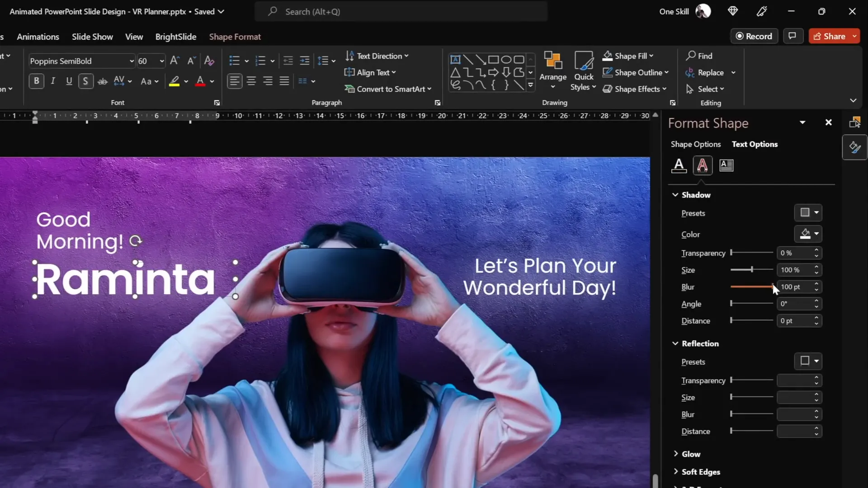Open the View tab
Viewport: 868px width, 488px height.
click(134, 37)
